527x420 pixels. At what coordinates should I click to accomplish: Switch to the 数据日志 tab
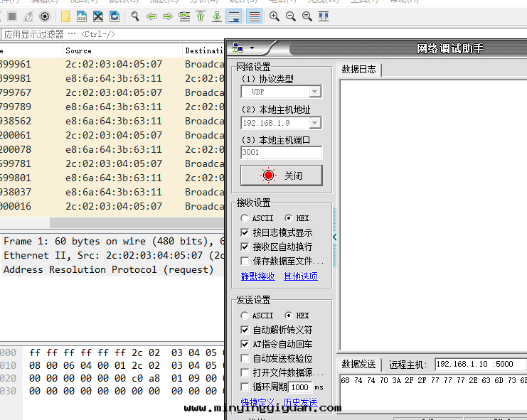tap(359, 69)
